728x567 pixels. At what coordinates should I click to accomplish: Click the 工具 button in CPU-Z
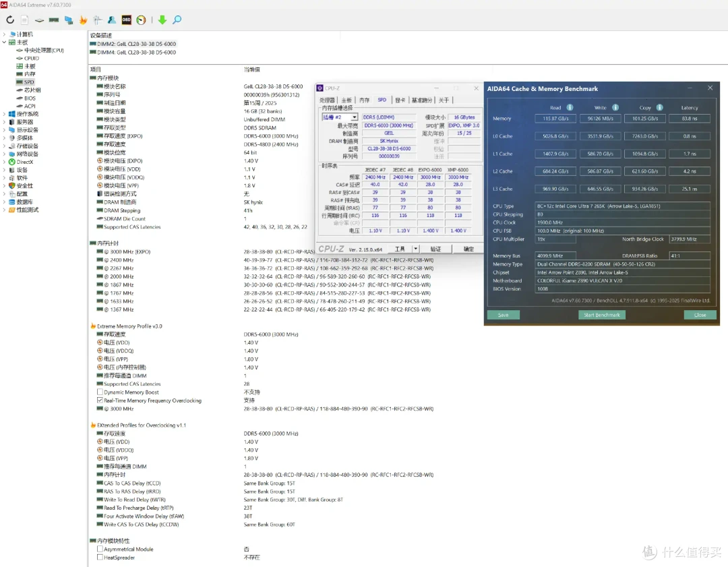[400, 249]
